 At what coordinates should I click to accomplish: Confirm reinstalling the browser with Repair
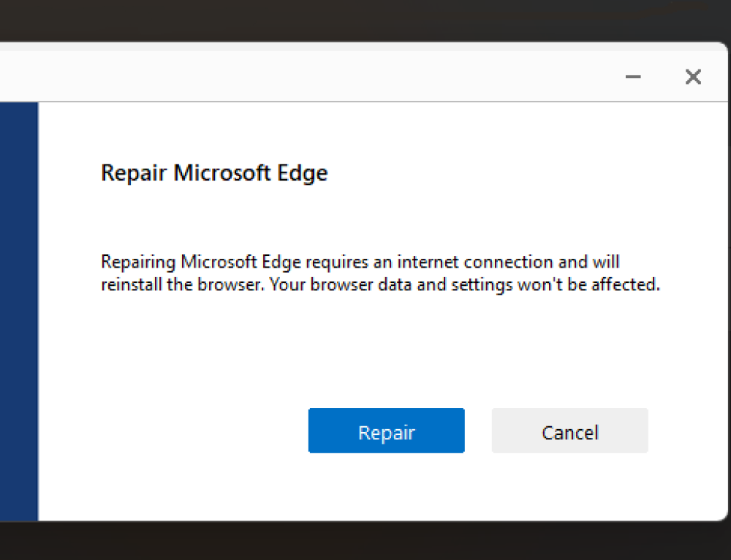tap(386, 431)
